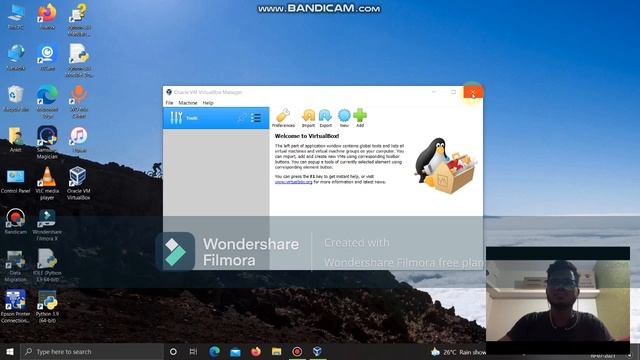Select the iTunes desktop shortcut
Image resolution: width=640 pixels, height=360 pixels.
point(79,140)
